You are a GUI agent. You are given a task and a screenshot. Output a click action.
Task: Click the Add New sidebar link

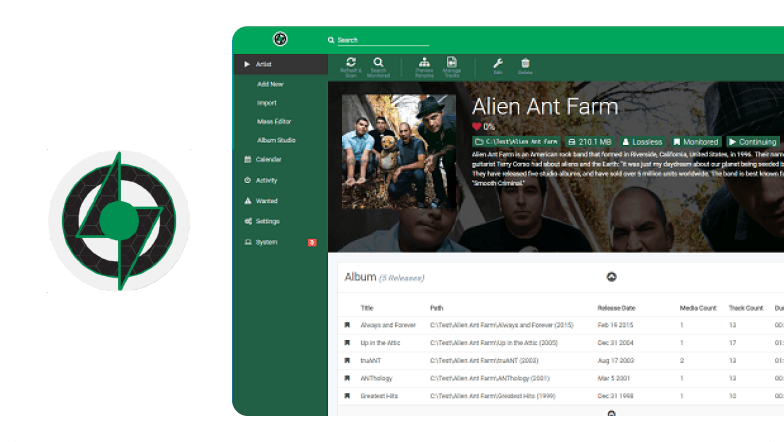click(x=270, y=84)
